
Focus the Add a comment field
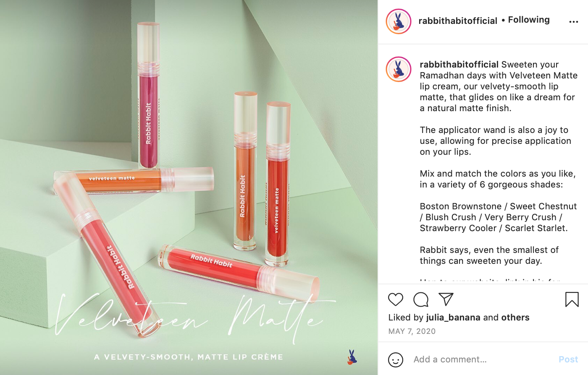click(x=483, y=359)
